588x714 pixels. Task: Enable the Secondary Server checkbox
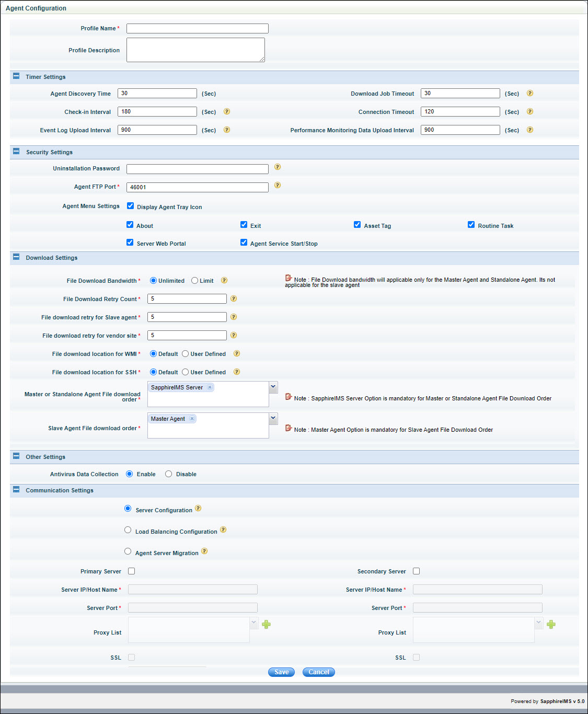416,571
